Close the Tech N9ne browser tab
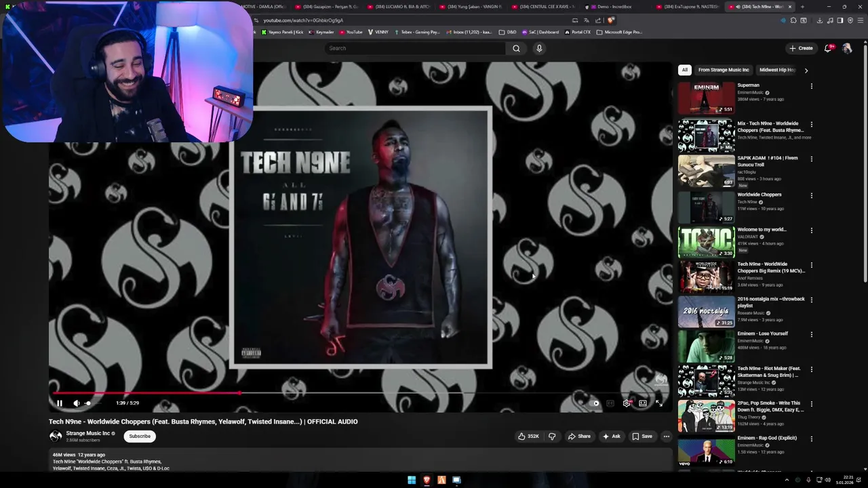The image size is (868, 488). [789, 7]
